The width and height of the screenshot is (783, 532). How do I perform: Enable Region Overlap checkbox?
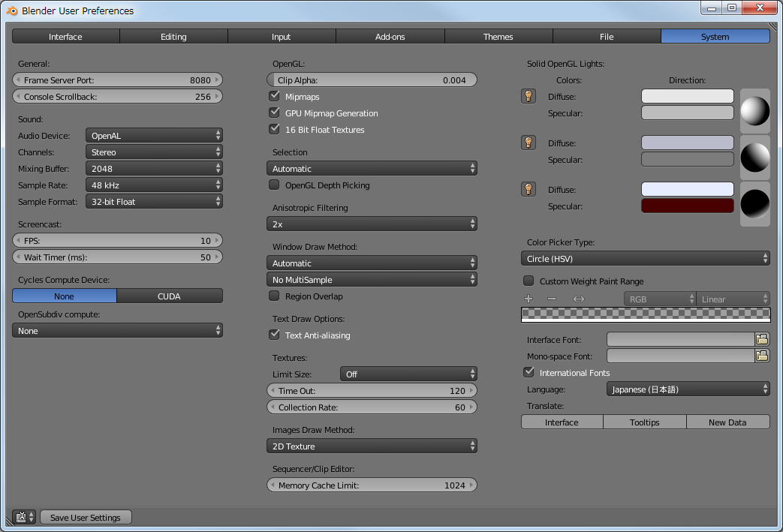coord(274,296)
